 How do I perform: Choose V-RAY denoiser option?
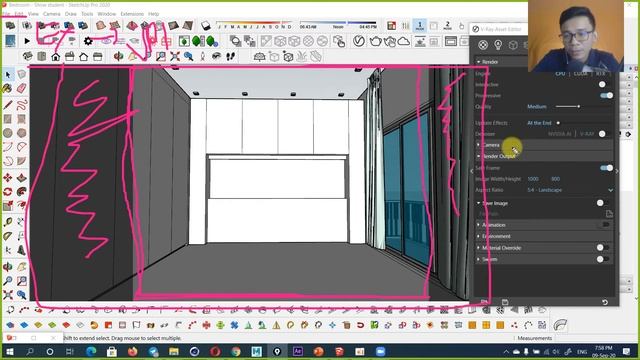pyautogui.click(x=587, y=134)
